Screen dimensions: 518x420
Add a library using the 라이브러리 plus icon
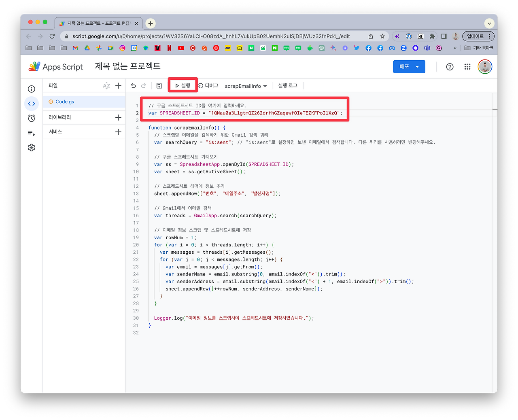coord(118,117)
